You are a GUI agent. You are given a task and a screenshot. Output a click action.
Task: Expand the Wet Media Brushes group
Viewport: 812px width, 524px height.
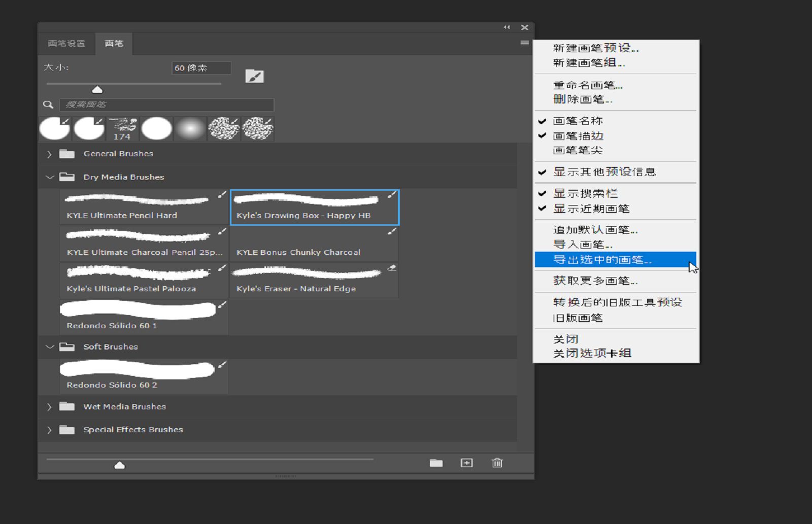click(x=49, y=406)
